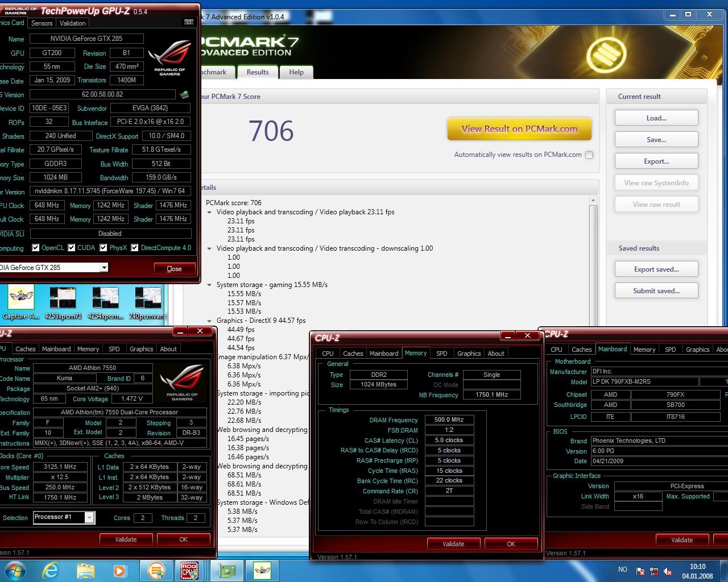The image size is (728, 582).
Task: Select the 4254xpcm desktop file
Action: 105,303
